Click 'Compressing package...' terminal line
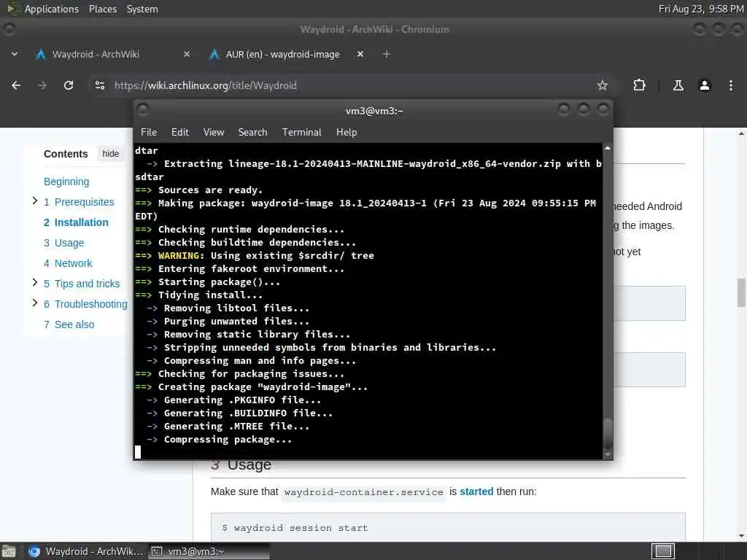 click(228, 440)
